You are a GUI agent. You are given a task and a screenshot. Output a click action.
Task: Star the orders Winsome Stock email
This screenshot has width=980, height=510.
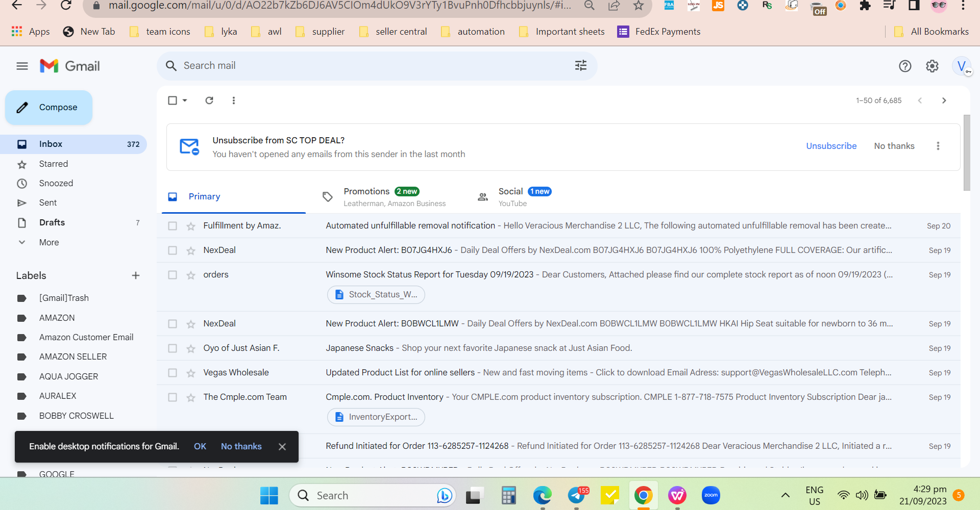tap(191, 275)
